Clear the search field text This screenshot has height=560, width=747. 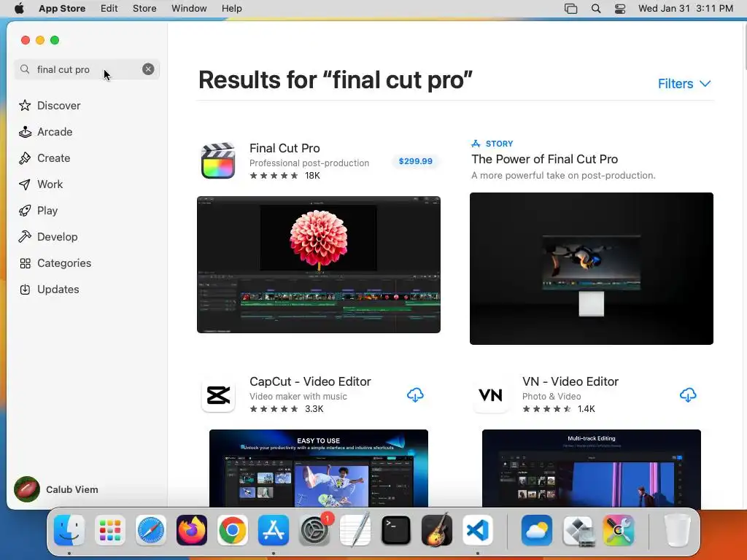point(148,69)
